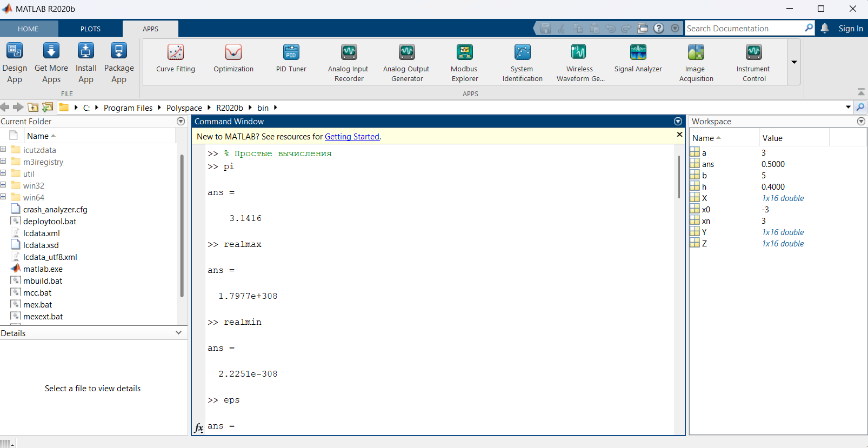Click the Command Window vertical scrollbar
This screenshot has width=868, height=448.
(x=679, y=177)
